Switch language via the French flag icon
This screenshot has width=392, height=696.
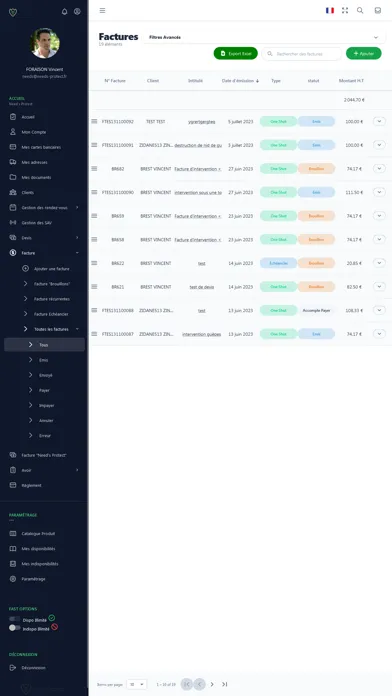pos(330,11)
